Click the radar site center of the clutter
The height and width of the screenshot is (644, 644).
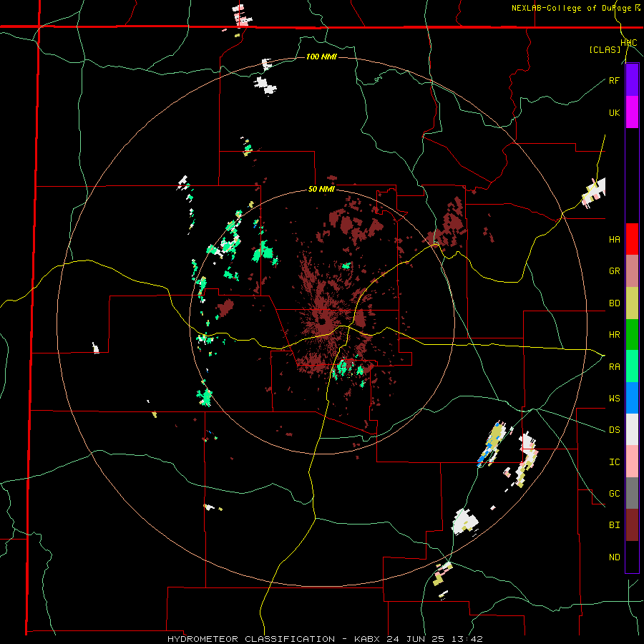pos(321,321)
